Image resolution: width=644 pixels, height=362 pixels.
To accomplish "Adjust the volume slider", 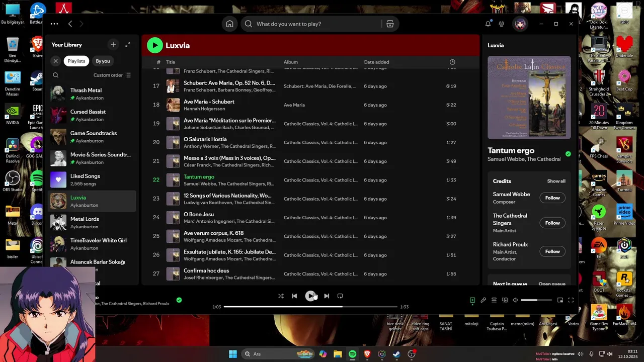I will (536, 300).
